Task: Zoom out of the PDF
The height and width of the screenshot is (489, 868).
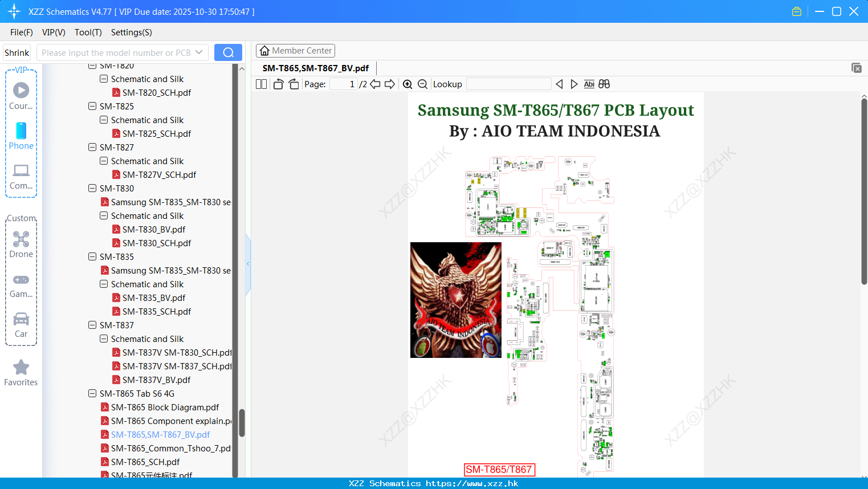Action: coord(422,84)
